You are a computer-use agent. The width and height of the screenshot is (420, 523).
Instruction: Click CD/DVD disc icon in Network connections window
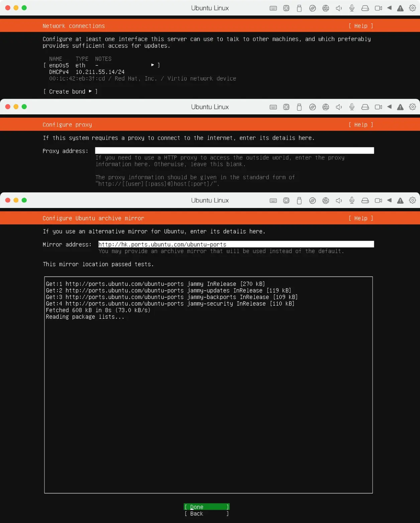tap(312, 8)
